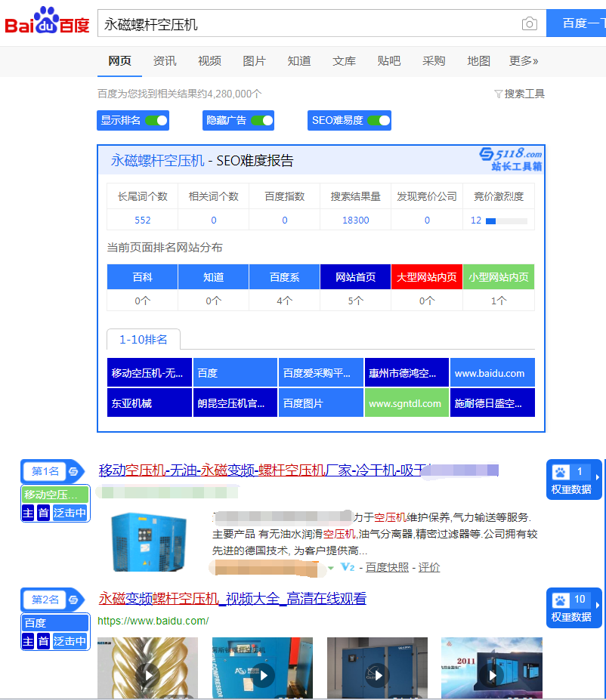606x700 pixels.
Task: Click the blue air compressor thumbnail
Action: [149, 542]
